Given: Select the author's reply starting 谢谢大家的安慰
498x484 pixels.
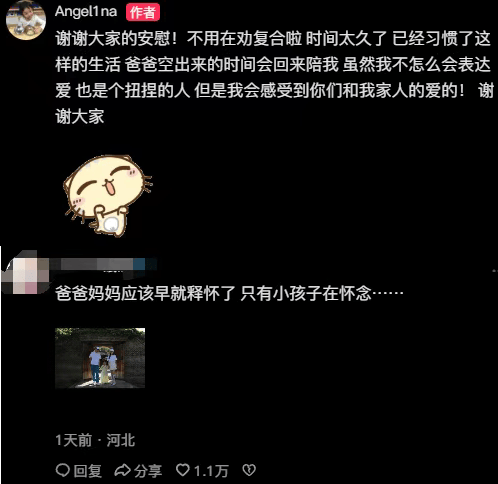Looking at the screenshot, I should pos(274,77).
